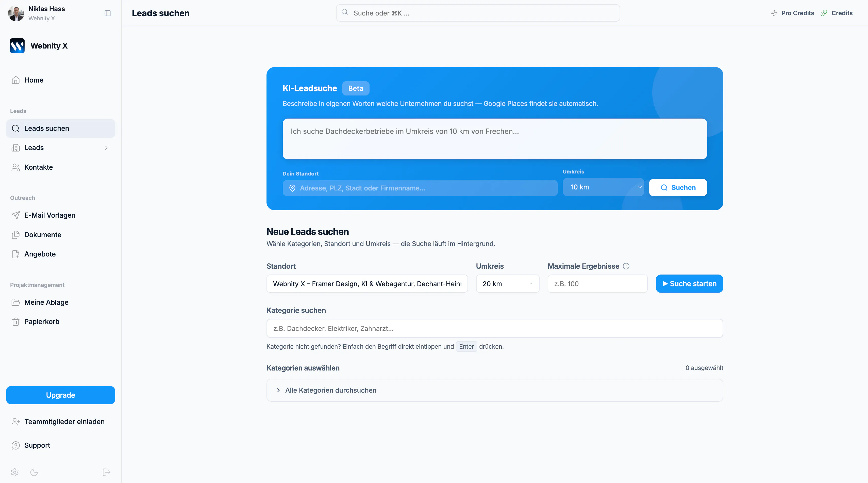Click the Beta badge

356,88
